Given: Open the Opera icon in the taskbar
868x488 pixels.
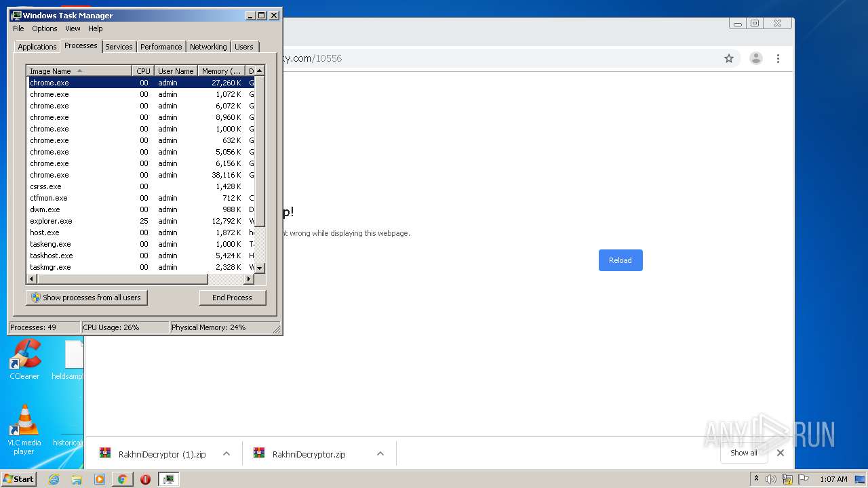Looking at the screenshot, I should click(x=145, y=479).
